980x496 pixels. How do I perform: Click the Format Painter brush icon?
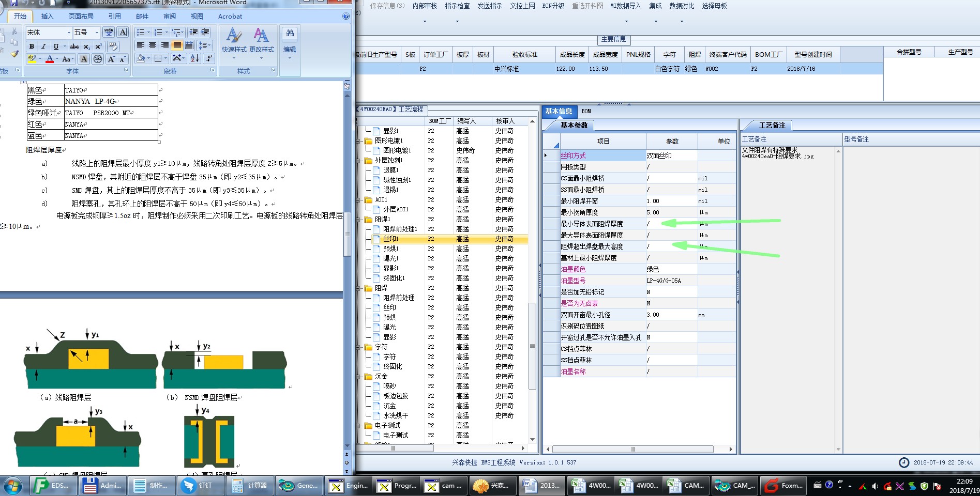(14, 54)
